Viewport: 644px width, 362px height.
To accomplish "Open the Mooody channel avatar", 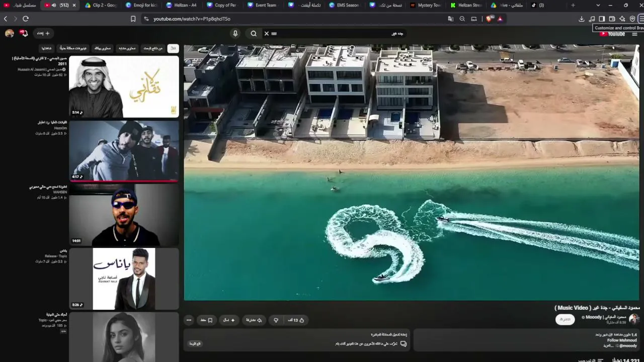I will click(634, 319).
